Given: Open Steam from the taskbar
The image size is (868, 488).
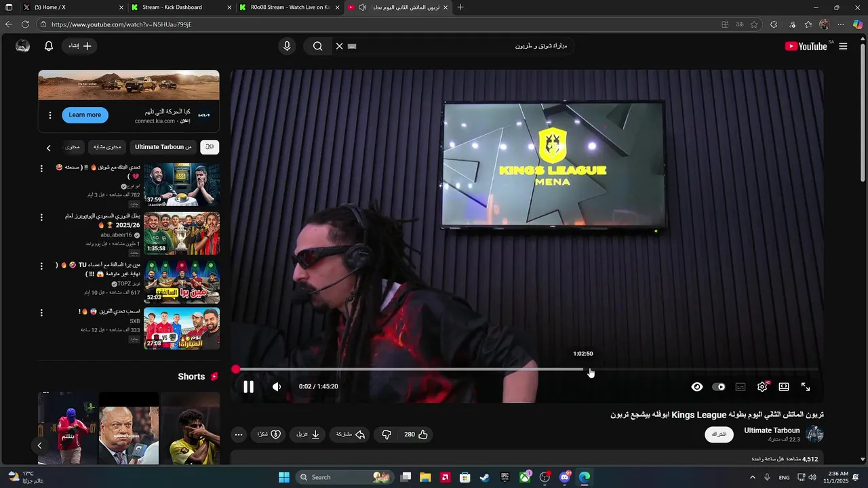Looking at the screenshot, I should (484, 477).
